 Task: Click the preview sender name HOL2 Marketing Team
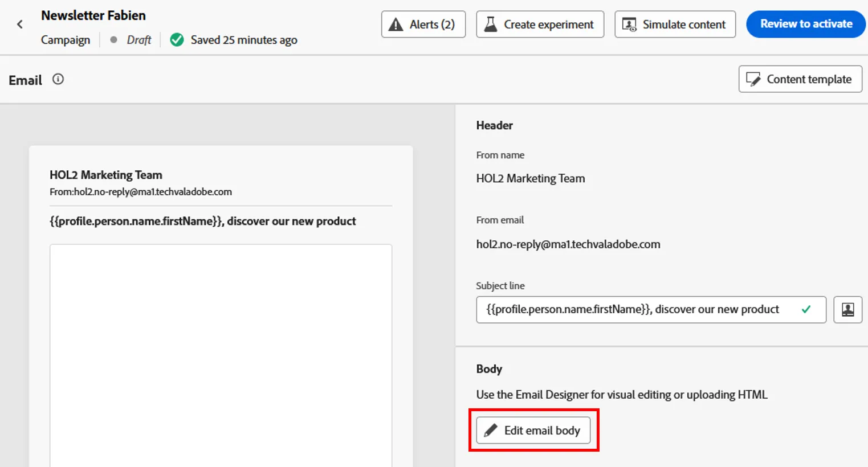[106, 175]
